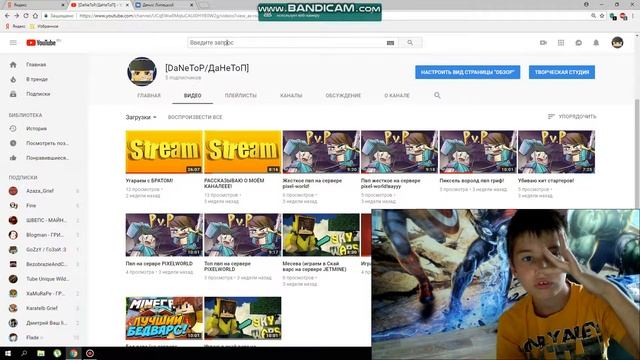Viewport: 640px width, 360px height.
Task: Click Настроить вид страницы "Обзор" button
Action: [x=467, y=72]
